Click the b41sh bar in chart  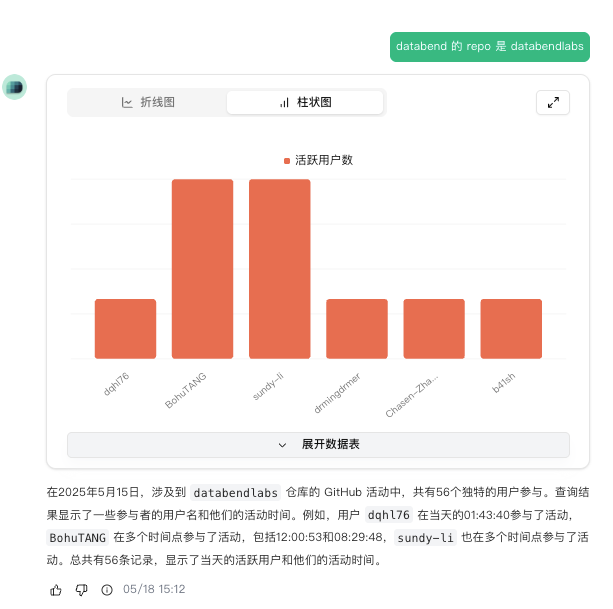(x=511, y=329)
